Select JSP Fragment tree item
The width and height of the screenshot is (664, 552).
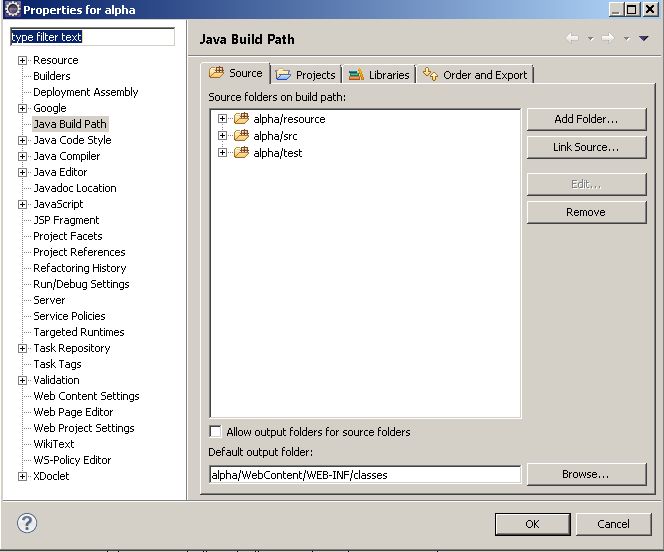coord(66,220)
